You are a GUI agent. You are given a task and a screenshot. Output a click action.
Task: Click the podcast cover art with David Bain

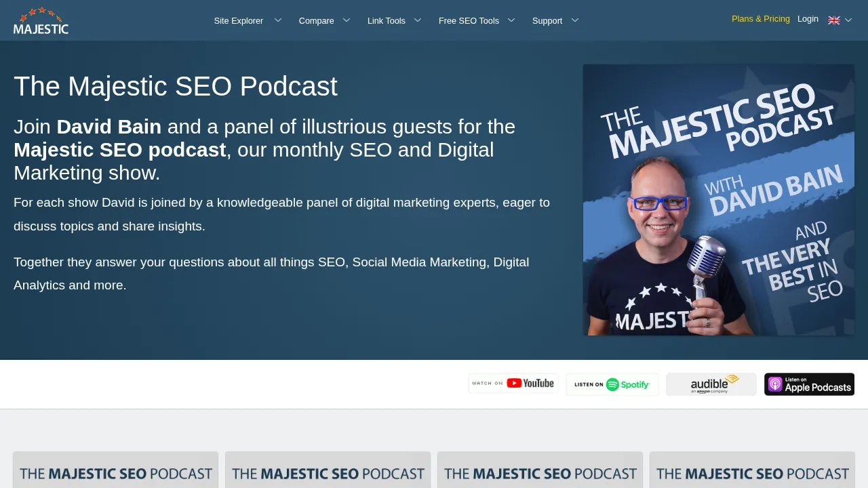point(719,200)
